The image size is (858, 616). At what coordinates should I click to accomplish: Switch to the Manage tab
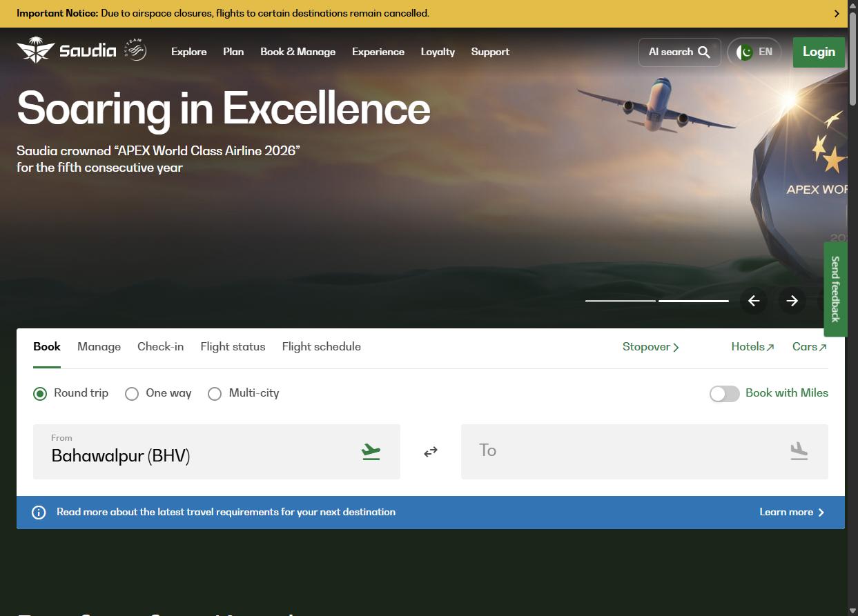pos(99,347)
